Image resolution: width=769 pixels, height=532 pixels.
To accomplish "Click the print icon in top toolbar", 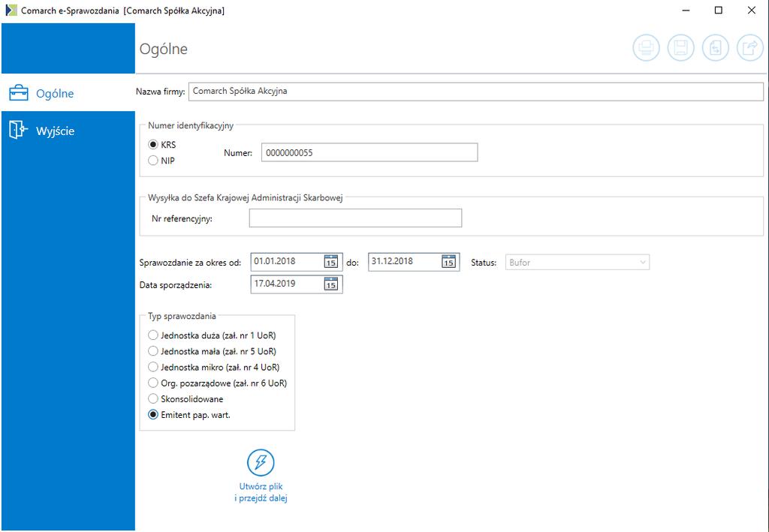I will click(x=646, y=48).
